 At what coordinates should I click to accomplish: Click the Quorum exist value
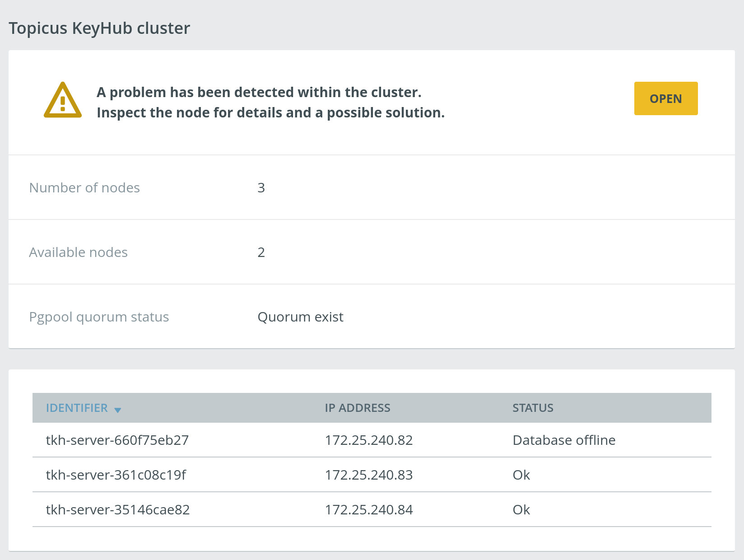pyautogui.click(x=300, y=317)
